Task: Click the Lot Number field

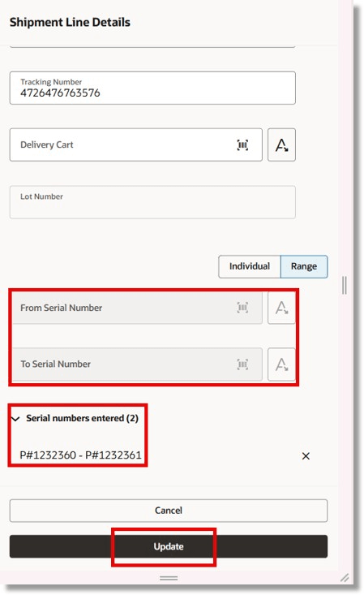Action: 152,202
